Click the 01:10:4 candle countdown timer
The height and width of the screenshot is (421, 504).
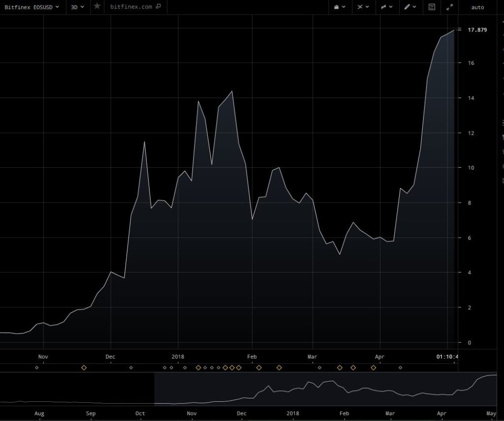(x=447, y=357)
